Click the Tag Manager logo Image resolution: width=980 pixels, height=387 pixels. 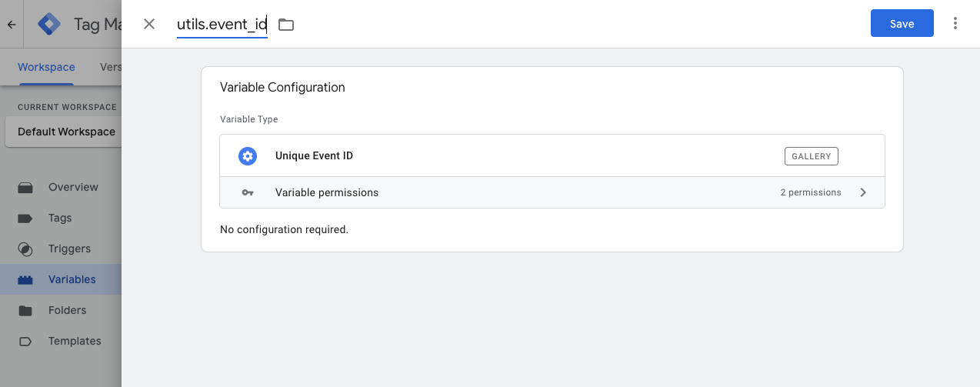[x=49, y=25]
